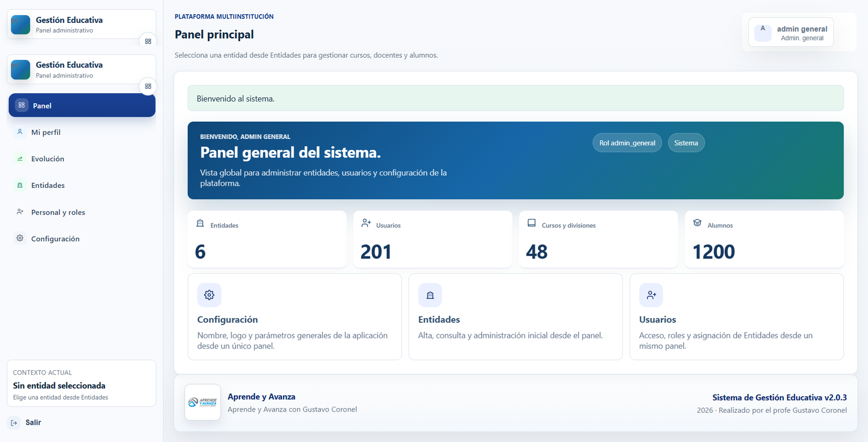The image size is (868, 442).
Task: Click the Personal y roles user-plus icon
Action: 20,212
